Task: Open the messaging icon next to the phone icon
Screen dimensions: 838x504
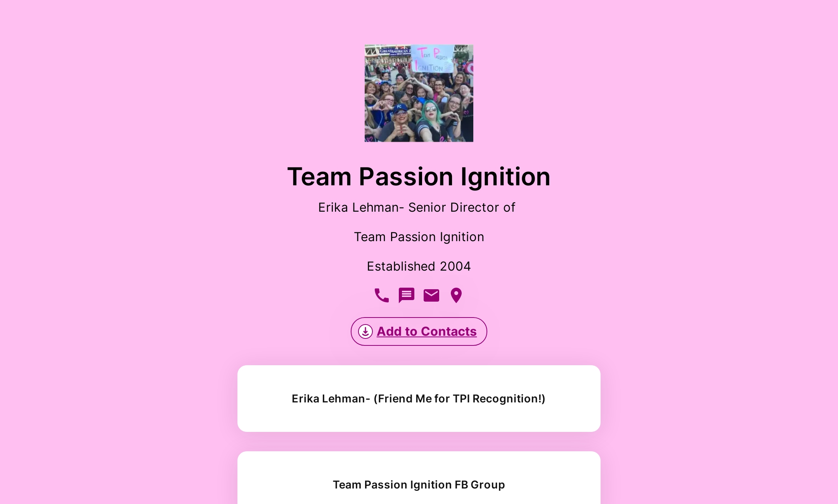Action: (406, 295)
